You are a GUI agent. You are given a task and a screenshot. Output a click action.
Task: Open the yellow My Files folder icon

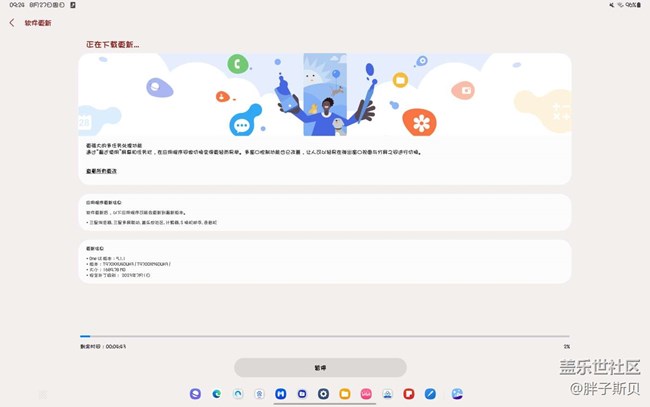(x=344, y=394)
